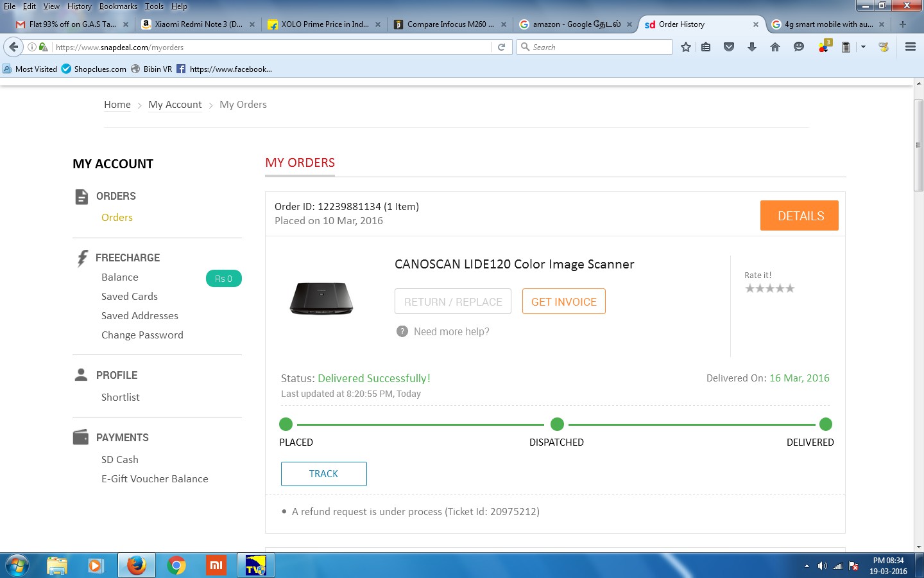Open the Bookmarks menu
The width and height of the screenshot is (924, 578).
click(x=118, y=6)
